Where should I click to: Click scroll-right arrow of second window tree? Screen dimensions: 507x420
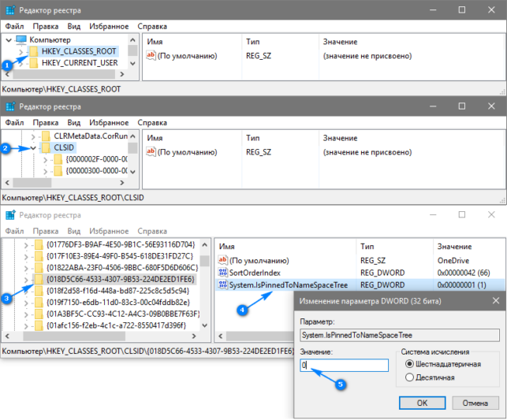click(x=122, y=183)
